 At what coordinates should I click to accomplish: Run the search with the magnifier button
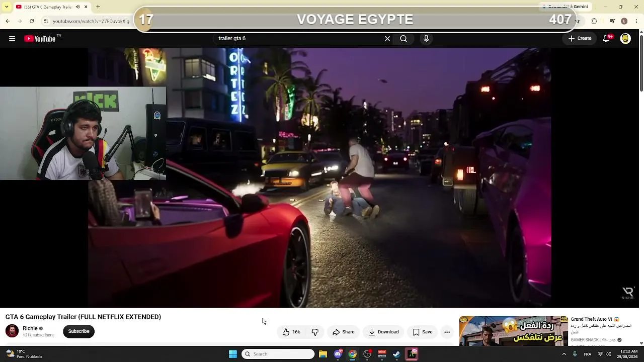coord(404,39)
